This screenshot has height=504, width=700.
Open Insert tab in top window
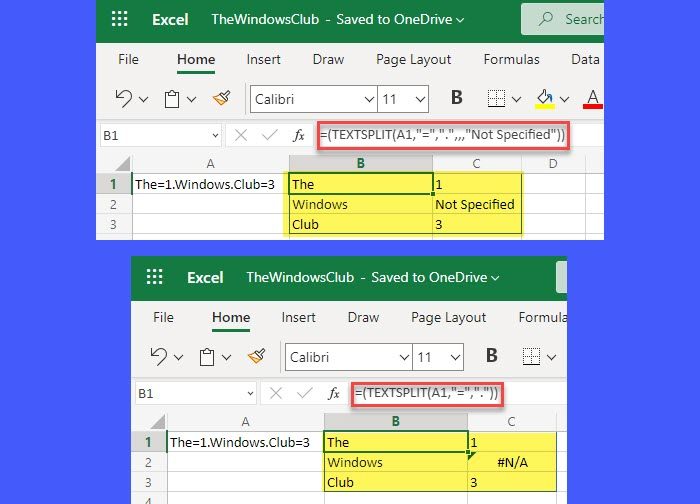263,59
